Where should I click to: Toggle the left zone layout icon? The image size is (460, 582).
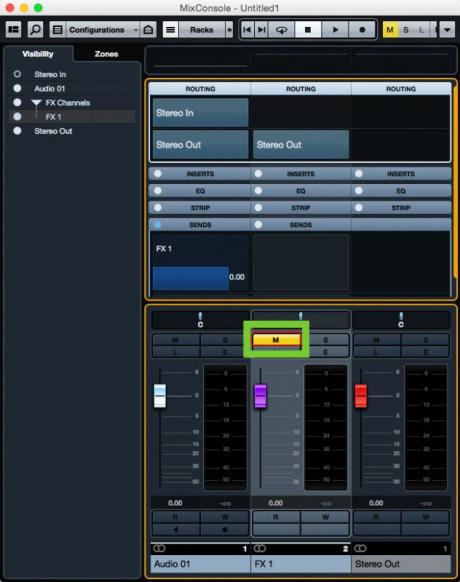point(14,29)
